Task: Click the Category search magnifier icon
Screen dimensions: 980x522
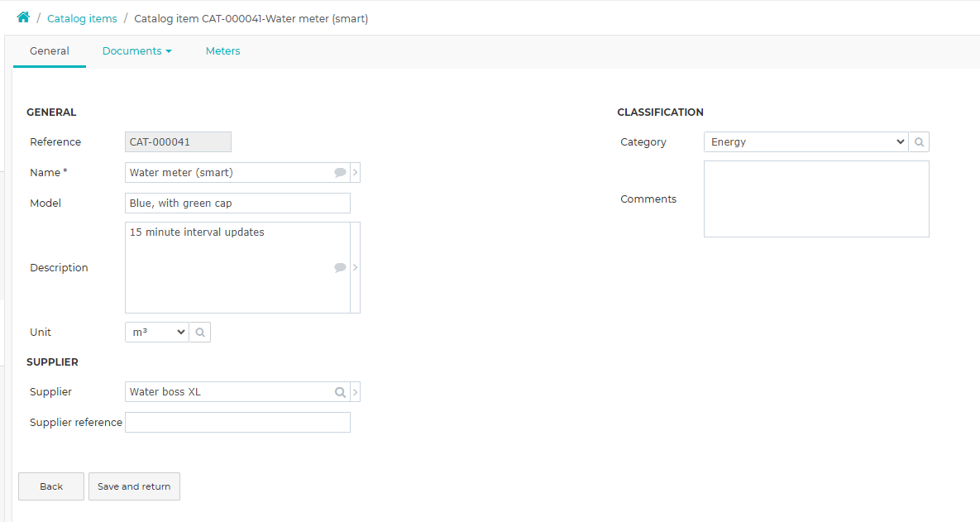Action: (x=919, y=142)
